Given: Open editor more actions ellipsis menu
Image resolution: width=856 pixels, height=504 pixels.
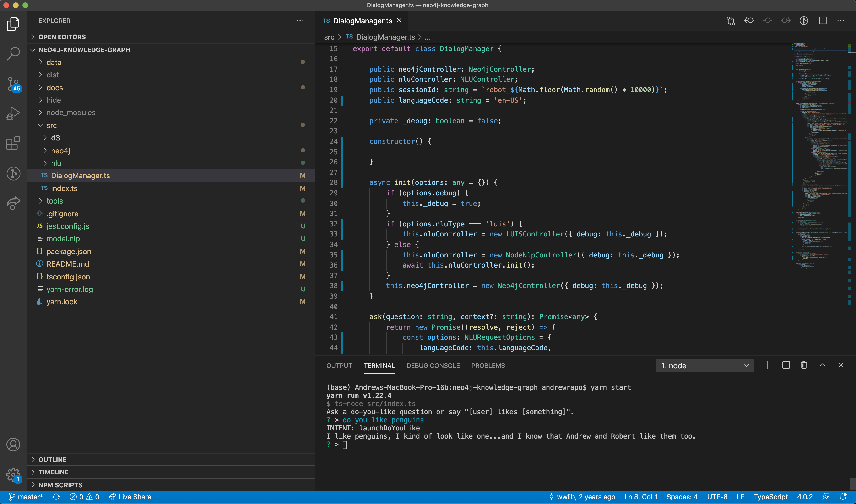Looking at the screenshot, I should pyautogui.click(x=841, y=21).
